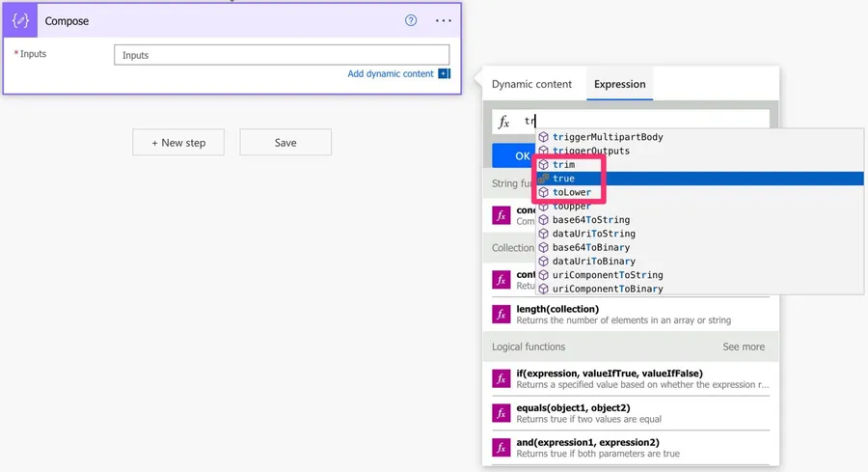This screenshot has width=868, height=472.
Task: Choose toLower from the autocomplete list
Action: (x=571, y=192)
